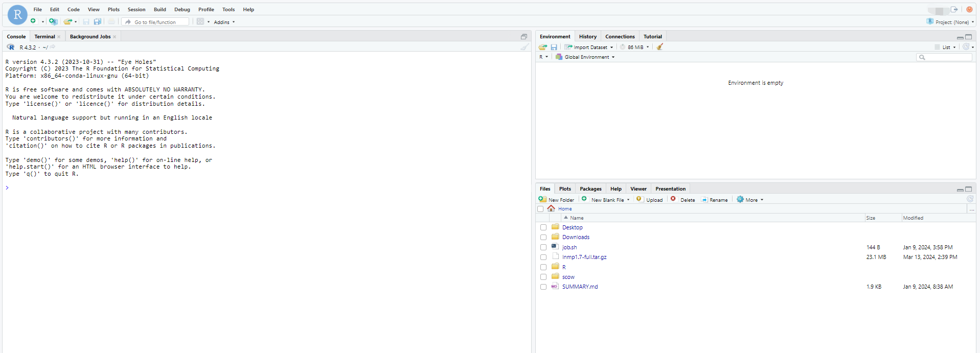Clear environment objects with the broom icon
The height and width of the screenshot is (353, 980).
[660, 46]
